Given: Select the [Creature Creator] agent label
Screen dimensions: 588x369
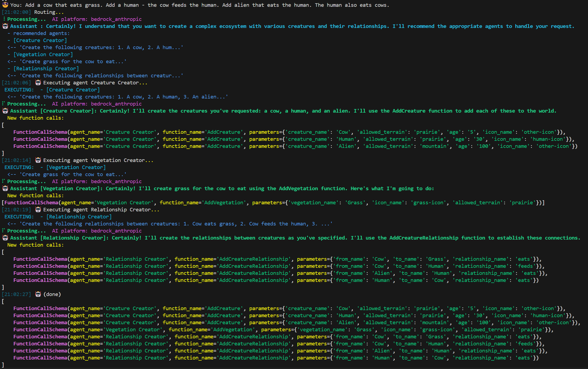Looking at the screenshot, I should click(40, 40).
